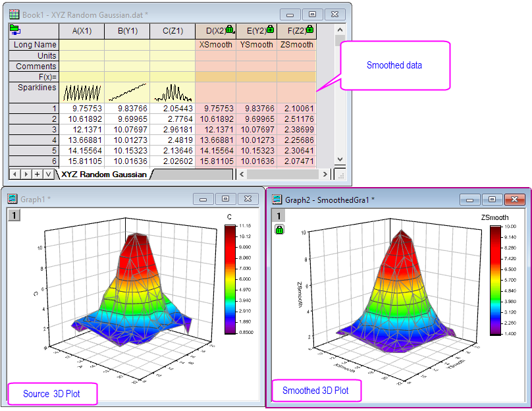Click the green lock icon on column D(X2)
The image size is (532, 411).
[229, 30]
